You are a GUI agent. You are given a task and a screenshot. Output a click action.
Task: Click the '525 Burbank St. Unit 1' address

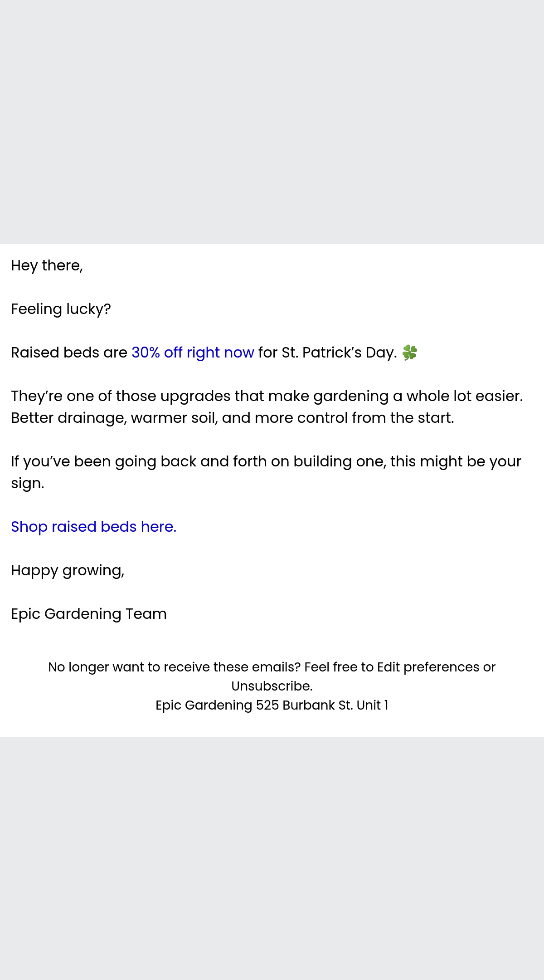point(322,705)
